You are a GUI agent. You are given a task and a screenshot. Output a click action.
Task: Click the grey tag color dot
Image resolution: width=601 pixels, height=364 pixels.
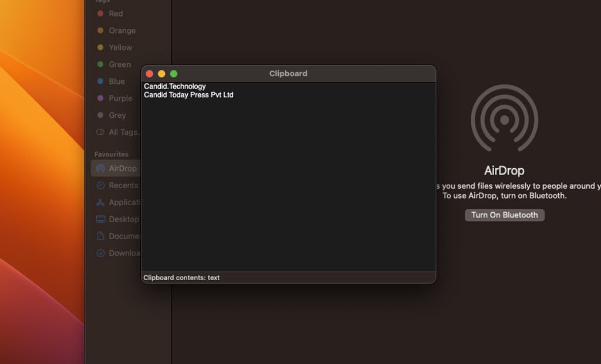tap(100, 115)
